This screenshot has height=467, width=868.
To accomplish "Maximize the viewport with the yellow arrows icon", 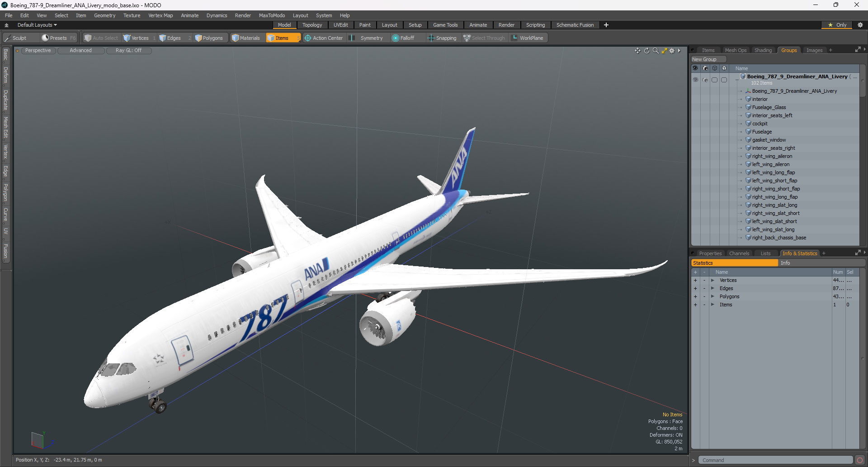I will 664,51.
